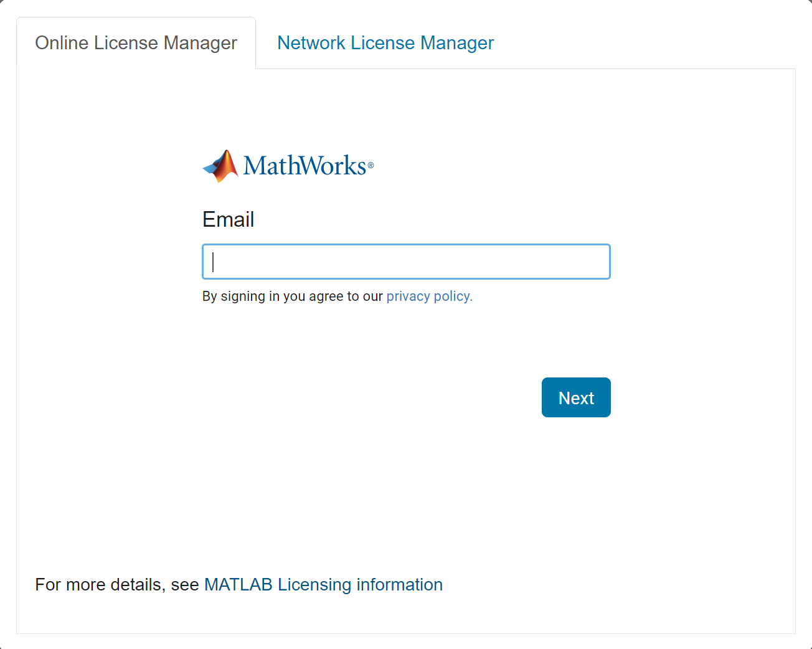812x649 pixels.
Task: Select the Email field label
Action: pyautogui.click(x=228, y=219)
